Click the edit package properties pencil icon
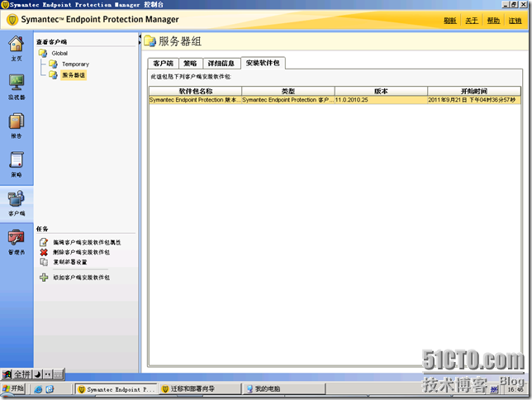Screen dimensions: 532x400 [x=44, y=242]
